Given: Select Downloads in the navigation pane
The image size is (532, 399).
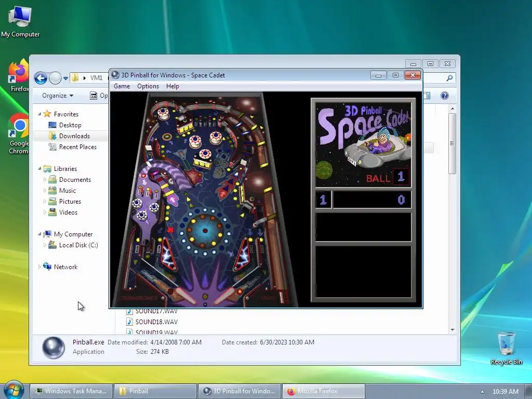Looking at the screenshot, I should pos(74,136).
